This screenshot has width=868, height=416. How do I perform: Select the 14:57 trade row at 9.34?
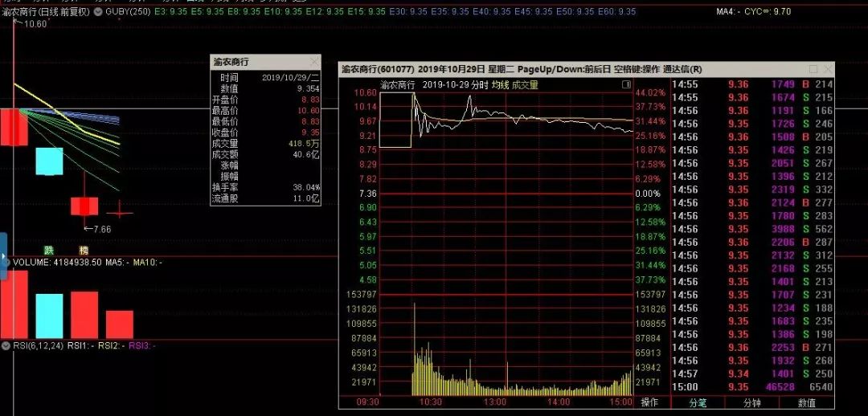point(753,373)
